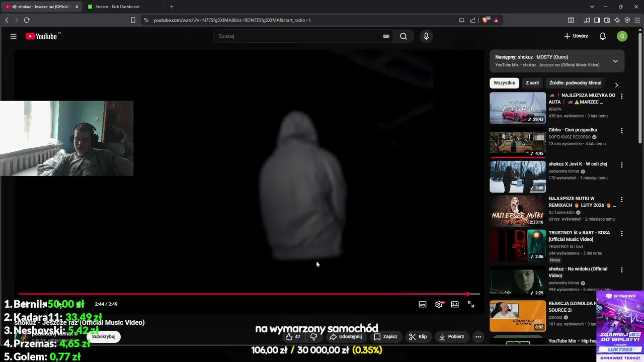Bookmark this page icon
The width and height of the screenshot is (644, 362).
133,20
